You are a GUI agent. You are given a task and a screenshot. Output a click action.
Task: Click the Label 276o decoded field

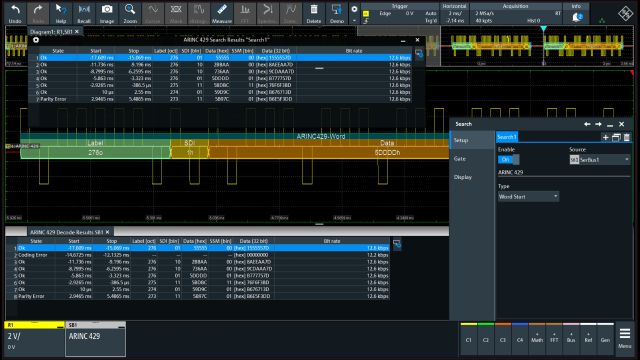96,153
